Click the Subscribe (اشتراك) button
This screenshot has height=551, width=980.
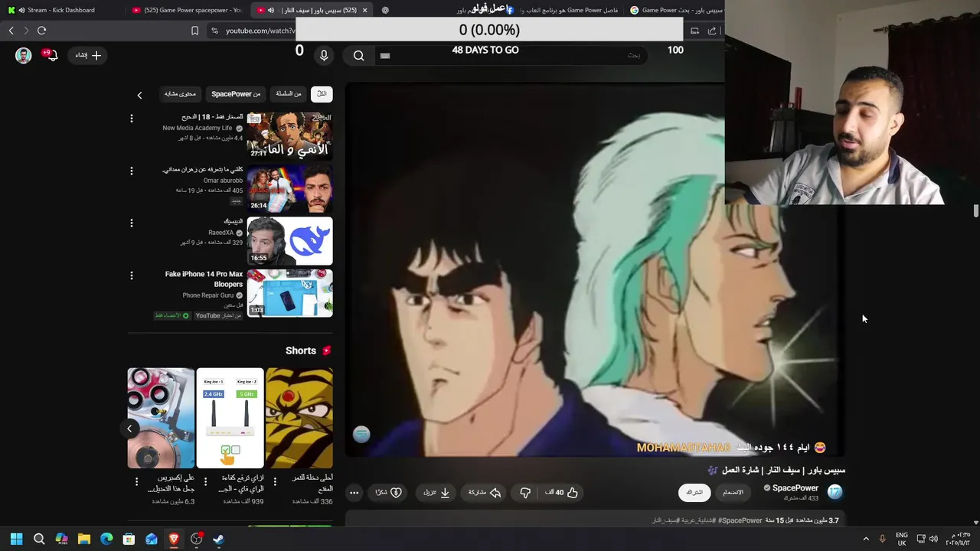[x=694, y=492]
